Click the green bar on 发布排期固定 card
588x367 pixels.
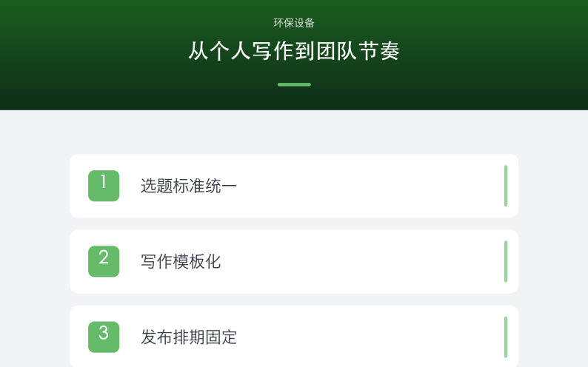tap(506, 337)
